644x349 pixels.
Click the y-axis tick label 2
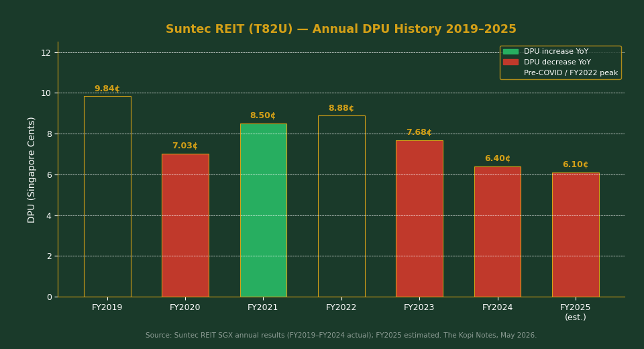coord(49,256)
